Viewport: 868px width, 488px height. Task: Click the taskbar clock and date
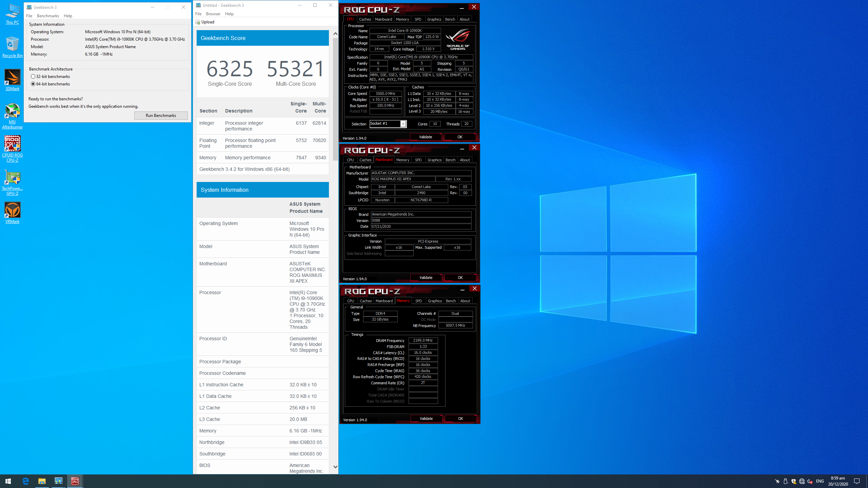tap(838, 481)
